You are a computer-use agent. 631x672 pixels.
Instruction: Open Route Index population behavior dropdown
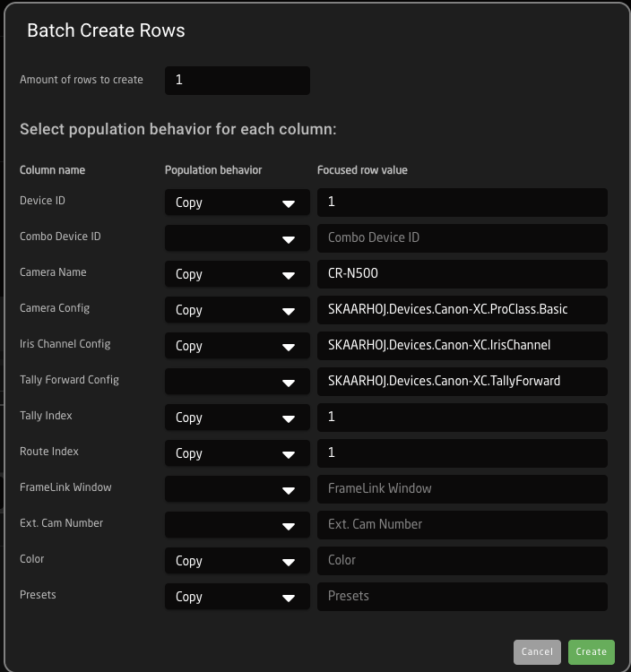(x=237, y=453)
